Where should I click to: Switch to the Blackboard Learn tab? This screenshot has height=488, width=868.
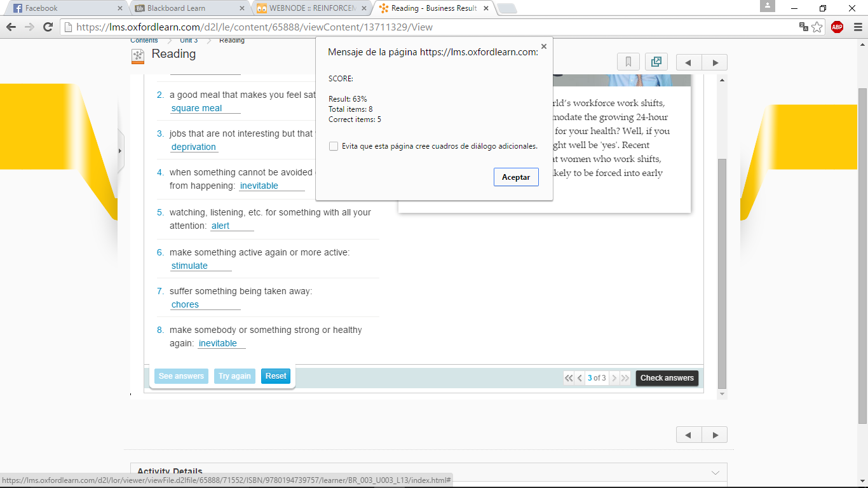[x=187, y=8]
